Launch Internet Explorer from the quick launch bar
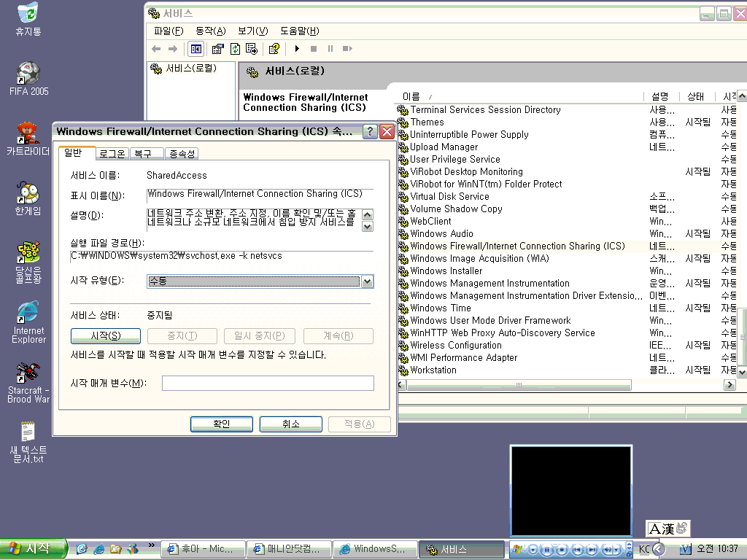747x560 pixels. pyautogui.click(x=98, y=549)
